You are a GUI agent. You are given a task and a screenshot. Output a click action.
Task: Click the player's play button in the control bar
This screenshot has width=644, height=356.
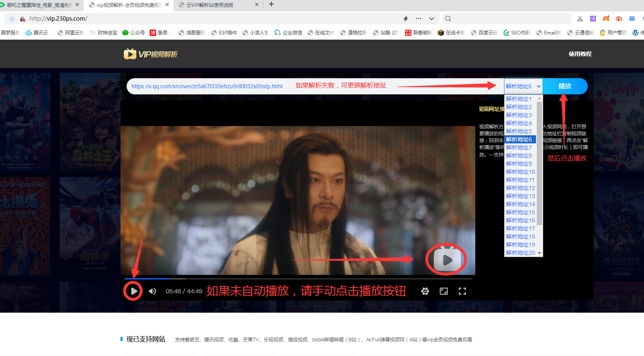[x=133, y=291]
